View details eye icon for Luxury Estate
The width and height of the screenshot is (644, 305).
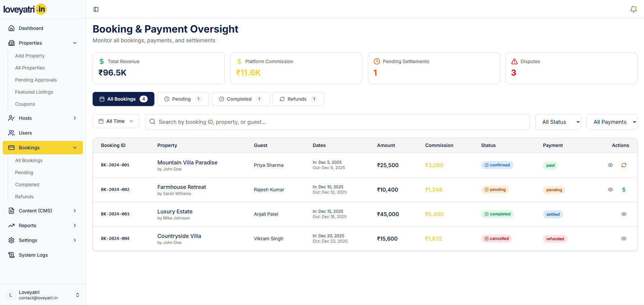[624, 214]
